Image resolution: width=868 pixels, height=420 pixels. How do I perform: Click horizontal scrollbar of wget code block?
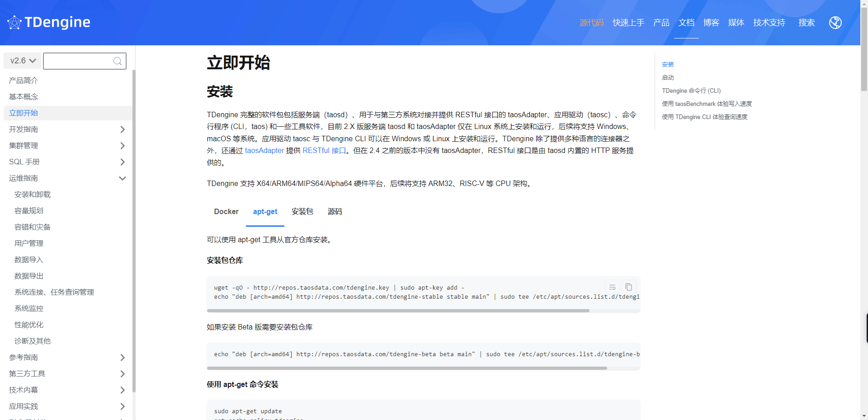tap(398, 311)
